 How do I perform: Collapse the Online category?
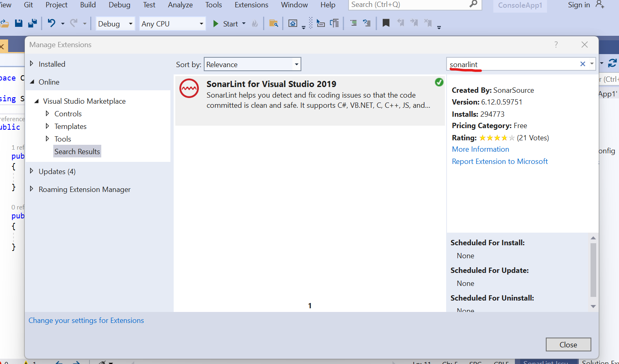[32, 82]
